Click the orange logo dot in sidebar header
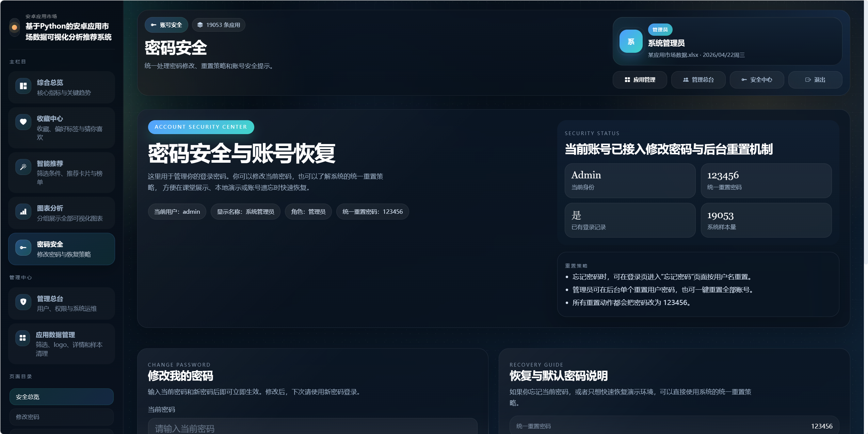This screenshot has height=434, width=868. pos(14,27)
